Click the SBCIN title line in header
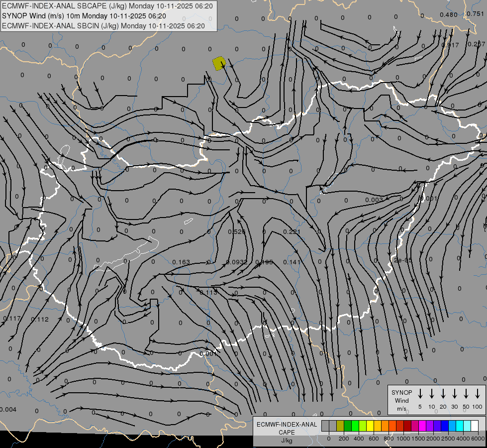This screenshot has width=487, height=448. pyautogui.click(x=103, y=26)
